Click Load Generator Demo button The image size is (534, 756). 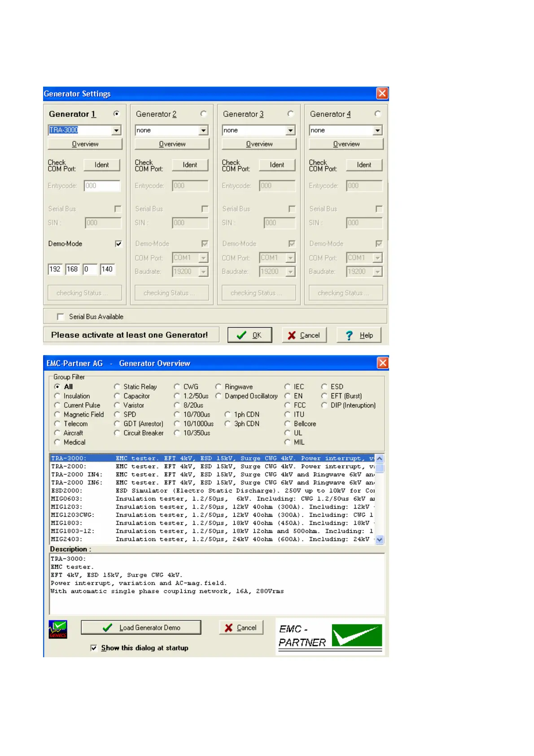point(141,628)
